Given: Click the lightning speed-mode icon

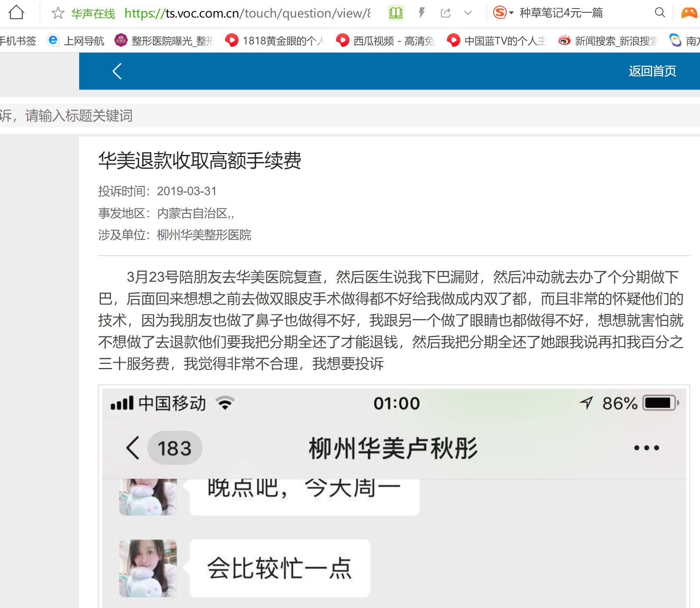Looking at the screenshot, I should pyautogui.click(x=421, y=13).
